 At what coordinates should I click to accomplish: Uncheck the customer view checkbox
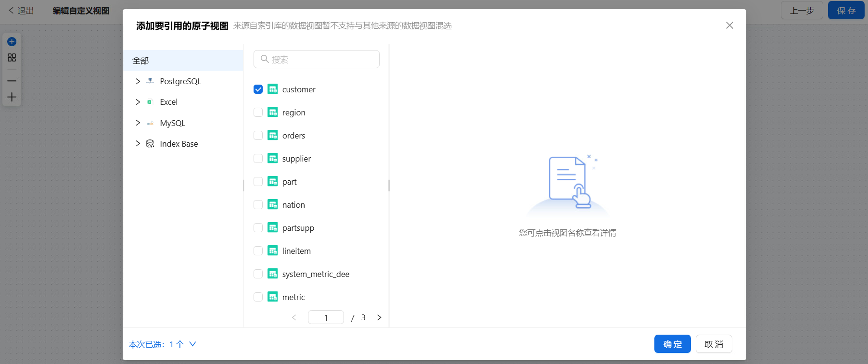(x=258, y=89)
